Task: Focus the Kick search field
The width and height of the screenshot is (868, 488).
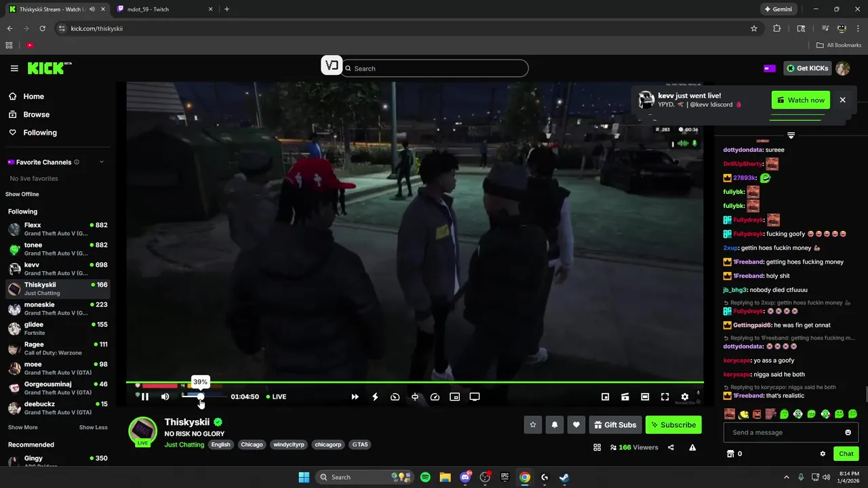Action: [x=435, y=68]
